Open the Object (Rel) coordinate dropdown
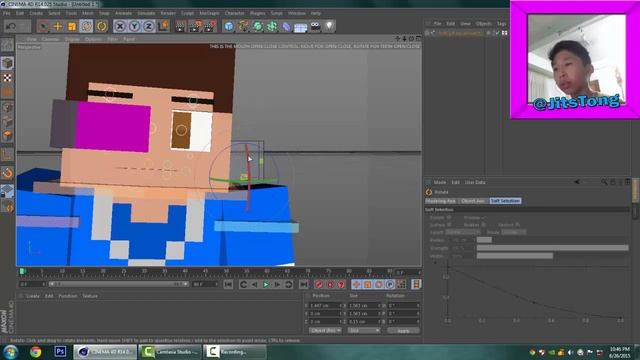Image resolution: width=640 pixels, height=360 pixels. pyautogui.click(x=325, y=330)
